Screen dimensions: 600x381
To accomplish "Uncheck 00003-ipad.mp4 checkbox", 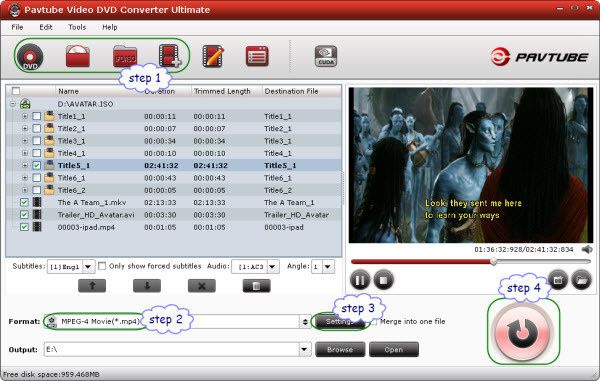I will [24, 227].
